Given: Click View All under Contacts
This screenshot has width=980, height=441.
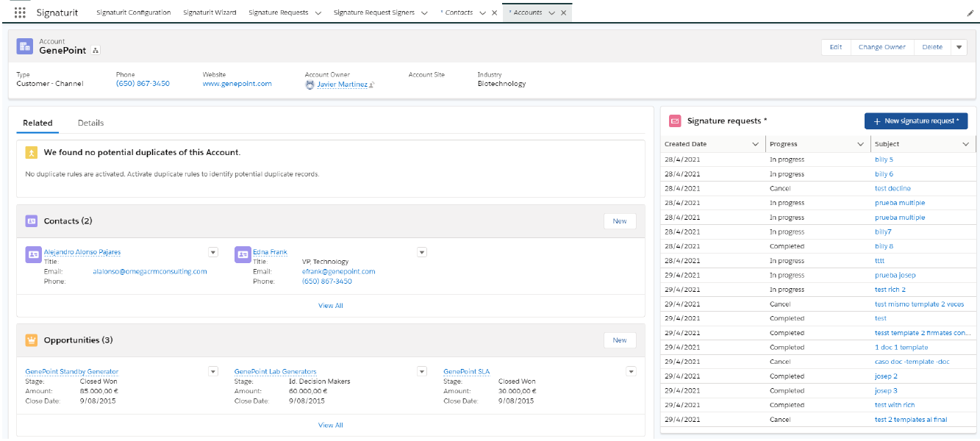Looking at the screenshot, I should click(x=331, y=306).
